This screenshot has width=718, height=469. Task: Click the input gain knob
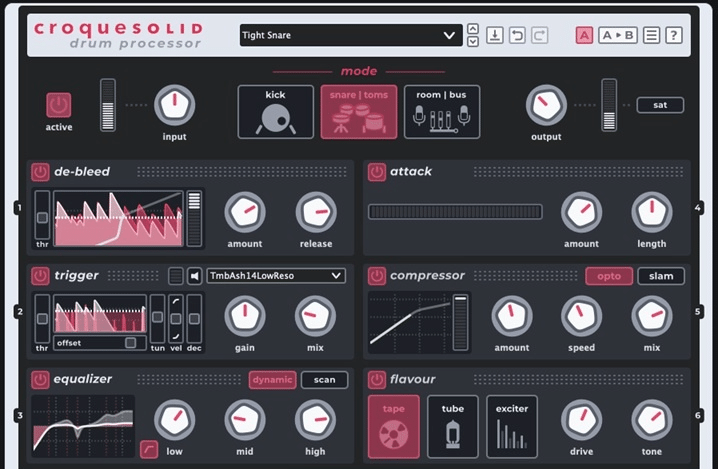point(174,105)
